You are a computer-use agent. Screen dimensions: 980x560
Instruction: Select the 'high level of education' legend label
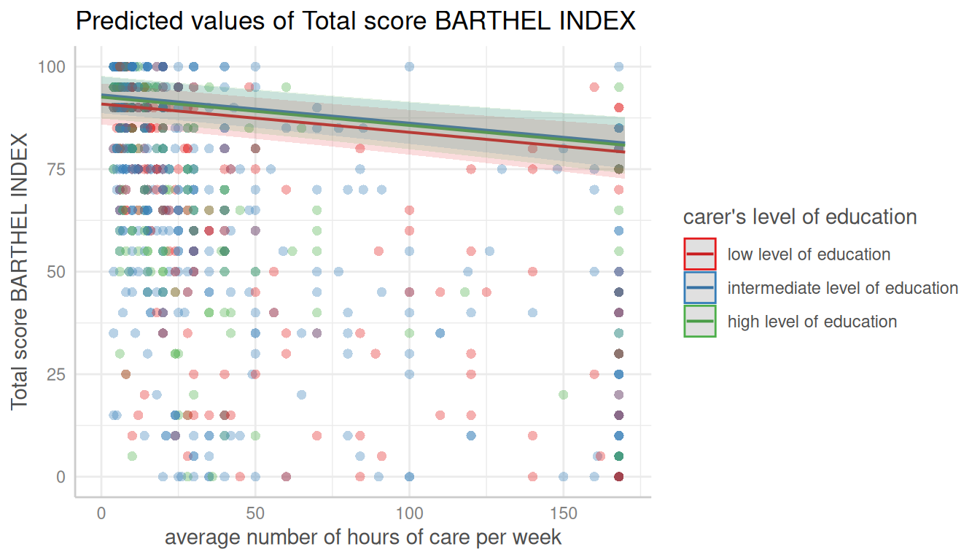click(812, 322)
